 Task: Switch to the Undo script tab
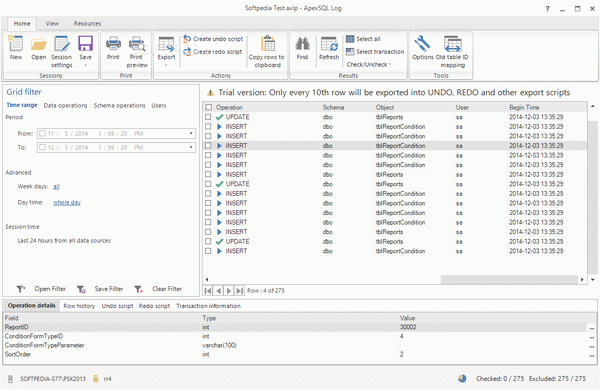117,306
